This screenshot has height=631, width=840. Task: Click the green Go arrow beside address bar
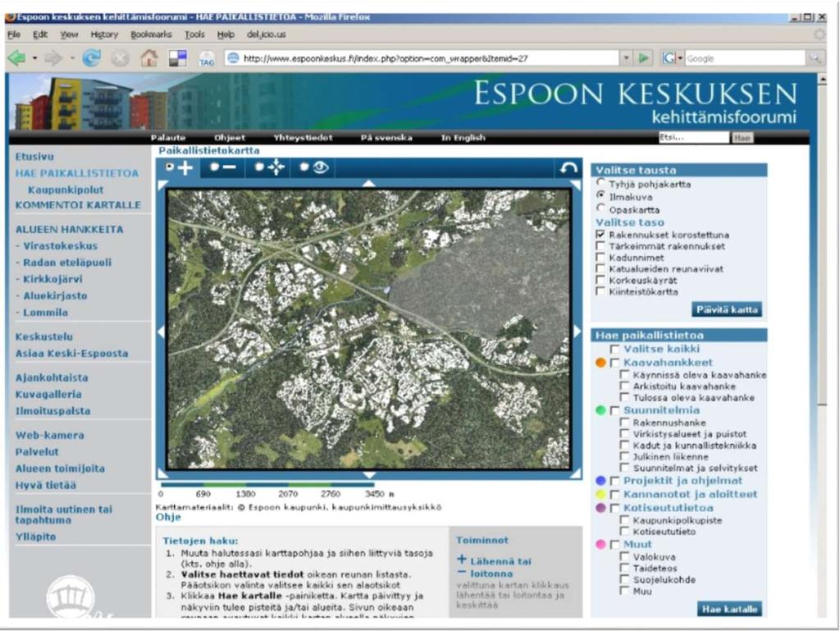click(x=644, y=58)
